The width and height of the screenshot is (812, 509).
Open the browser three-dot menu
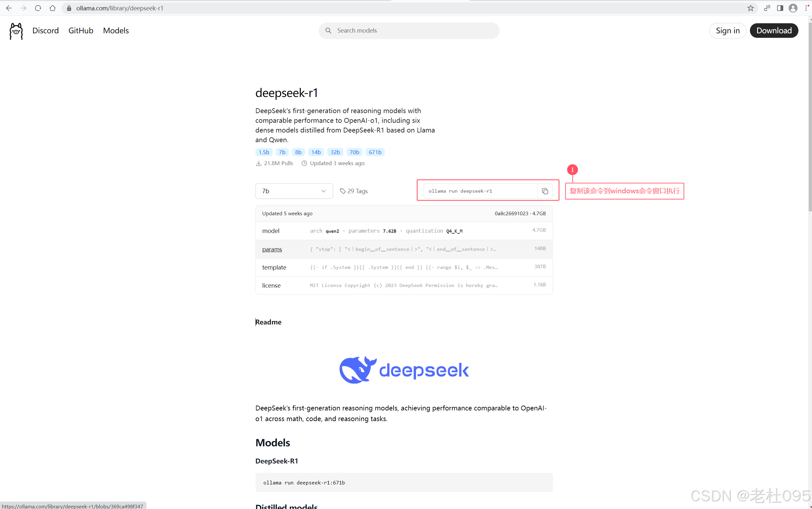pos(807,8)
